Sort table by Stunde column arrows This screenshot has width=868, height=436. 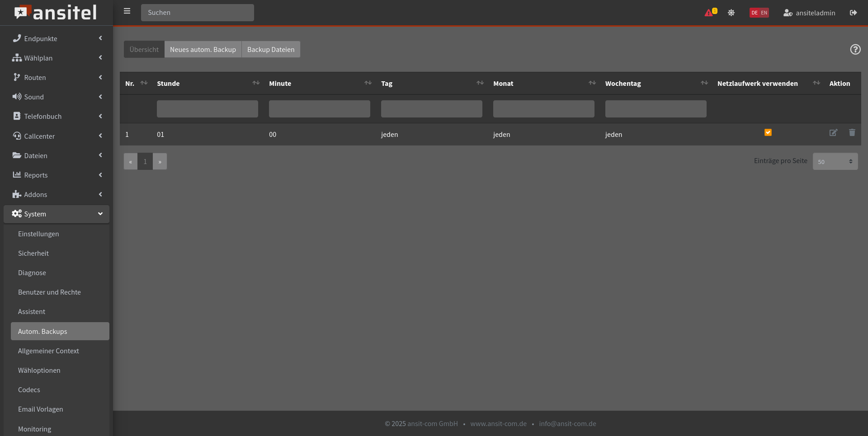pos(256,83)
